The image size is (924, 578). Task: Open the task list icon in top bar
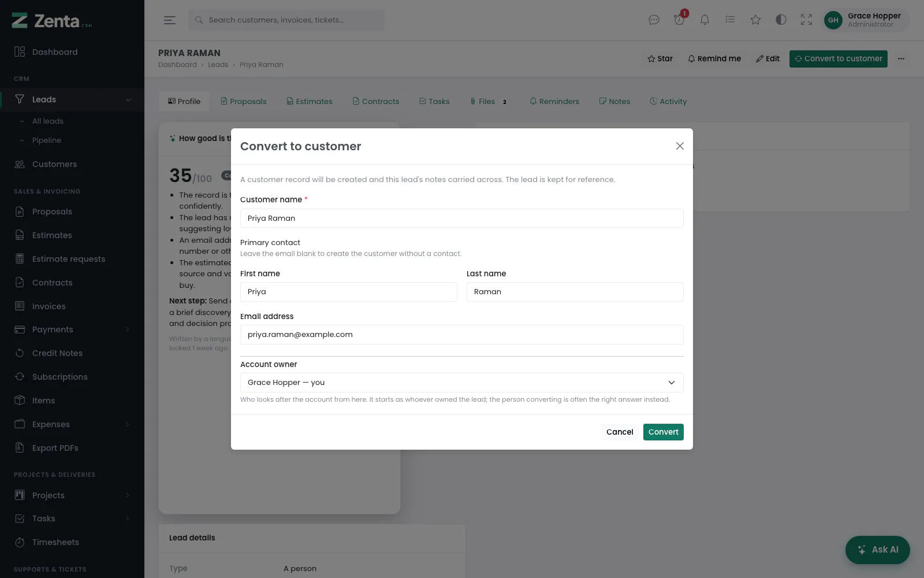[x=730, y=20]
